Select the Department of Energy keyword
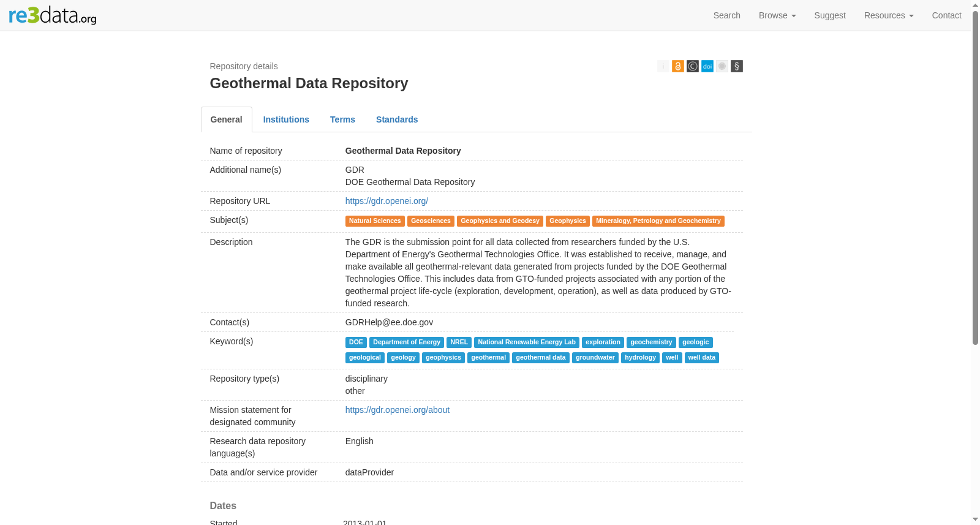 coord(407,342)
